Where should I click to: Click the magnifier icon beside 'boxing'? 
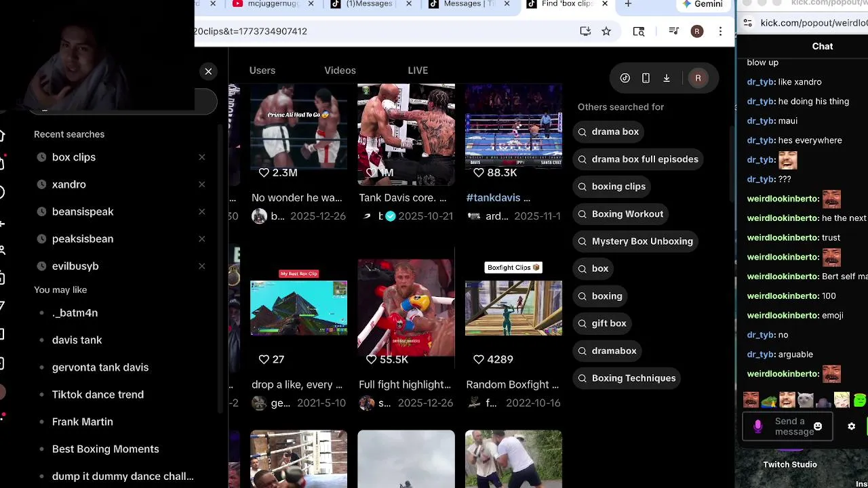[582, 296]
